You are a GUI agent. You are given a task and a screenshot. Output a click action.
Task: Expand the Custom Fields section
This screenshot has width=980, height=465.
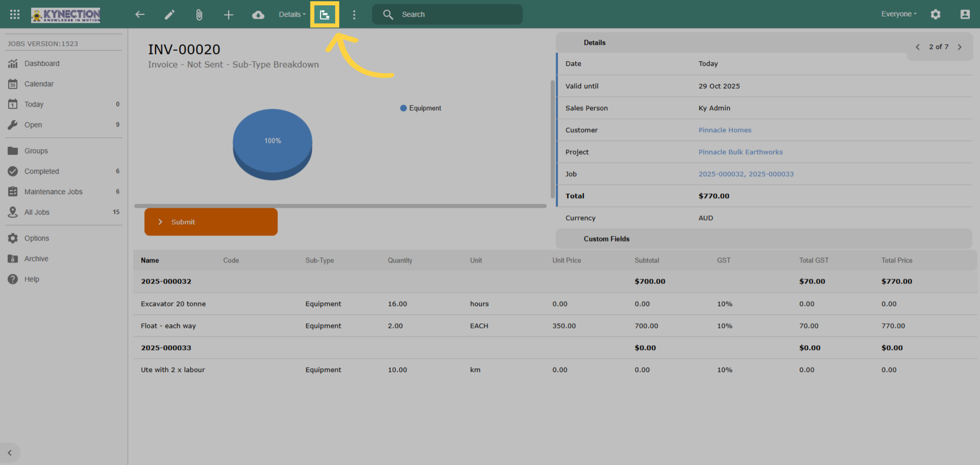click(764, 239)
